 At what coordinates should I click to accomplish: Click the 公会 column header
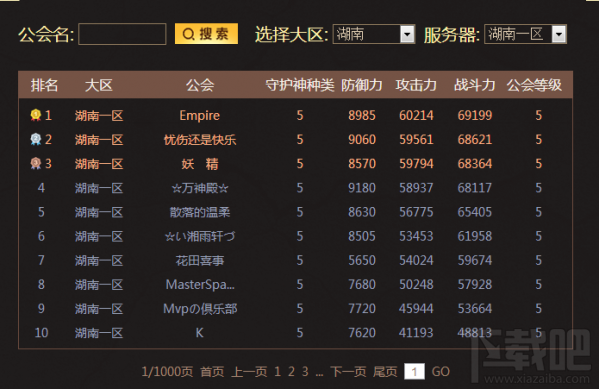[x=200, y=85]
